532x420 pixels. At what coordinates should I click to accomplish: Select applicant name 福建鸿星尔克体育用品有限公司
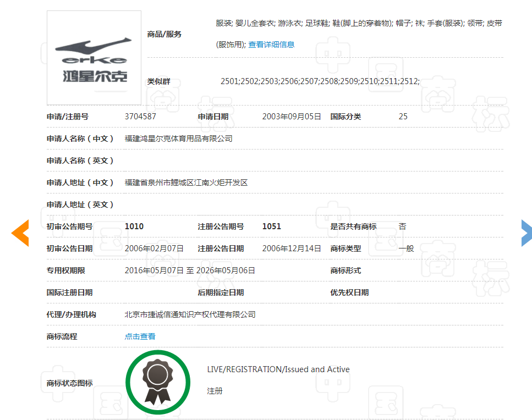(x=178, y=139)
